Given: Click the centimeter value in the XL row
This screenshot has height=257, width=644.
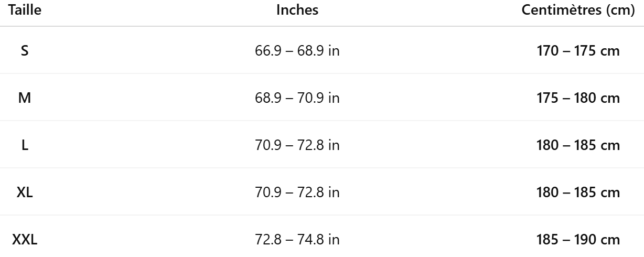Looking at the screenshot, I should [578, 193].
